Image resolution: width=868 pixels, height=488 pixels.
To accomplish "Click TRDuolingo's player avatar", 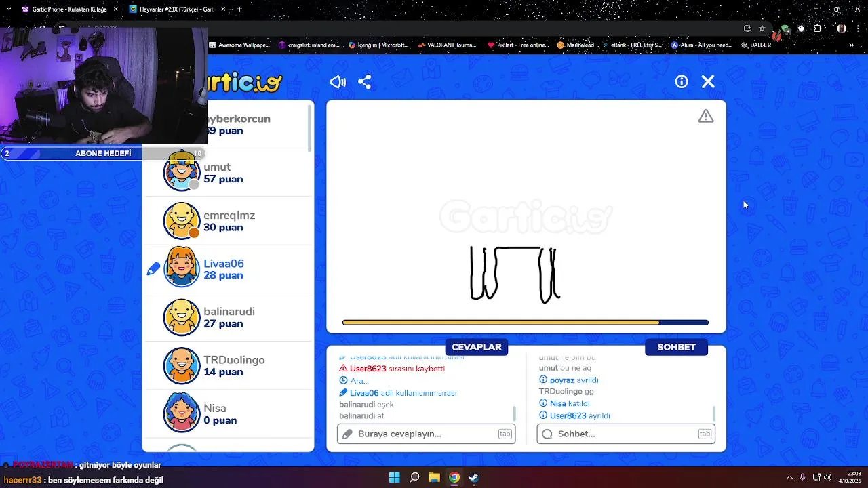I will click(182, 365).
